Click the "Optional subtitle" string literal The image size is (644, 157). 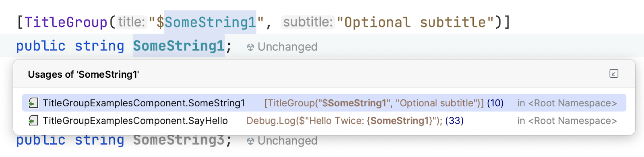(x=415, y=22)
